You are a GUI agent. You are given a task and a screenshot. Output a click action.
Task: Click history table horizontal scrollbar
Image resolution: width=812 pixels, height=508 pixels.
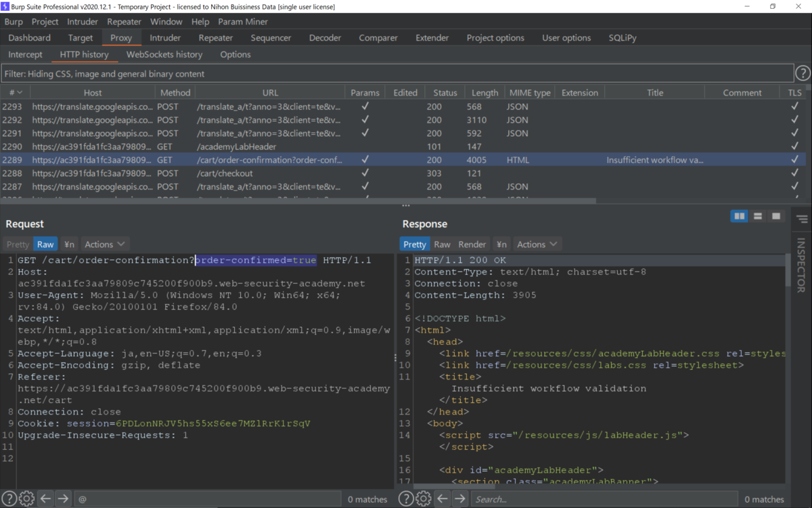coord(298,200)
